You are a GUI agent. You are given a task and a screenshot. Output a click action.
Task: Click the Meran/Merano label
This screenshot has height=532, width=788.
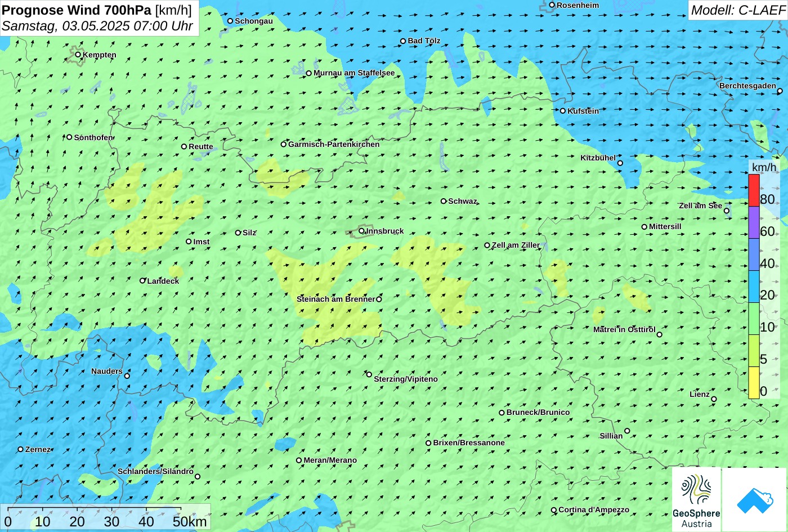(x=330, y=460)
